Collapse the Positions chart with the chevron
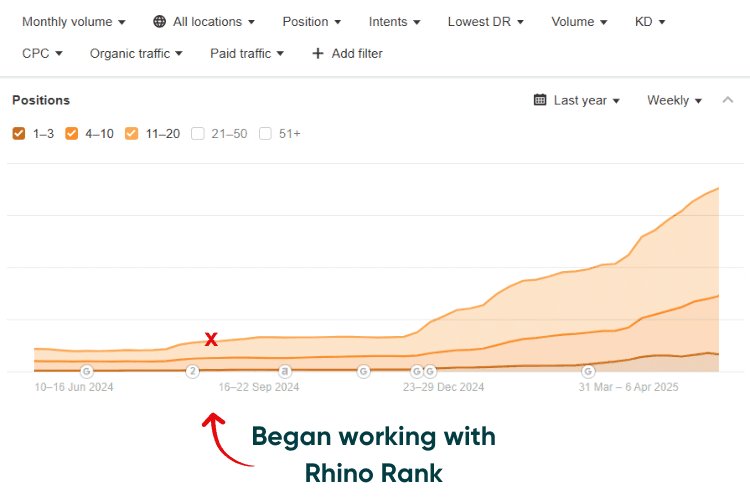This screenshot has height=500, width=750. click(x=728, y=100)
